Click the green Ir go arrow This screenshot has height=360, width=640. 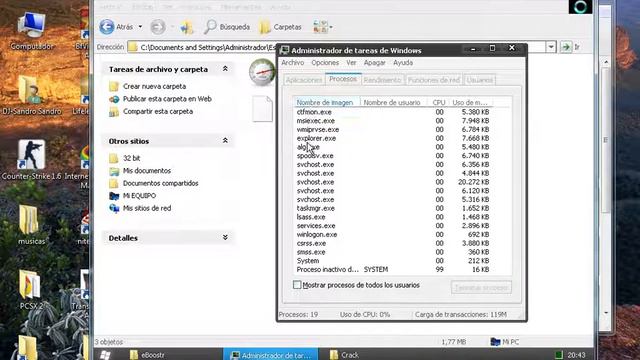566,47
